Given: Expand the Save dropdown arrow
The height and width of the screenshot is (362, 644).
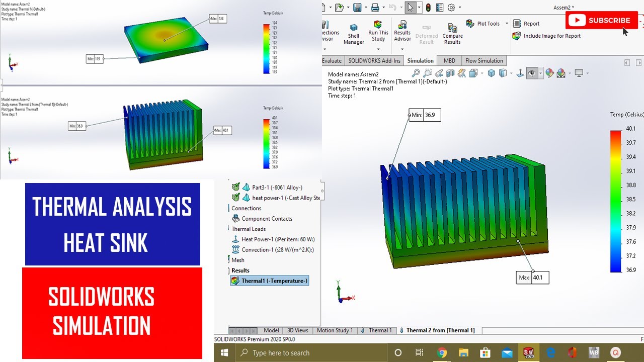Looking at the screenshot, I should [x=366, y=8].
